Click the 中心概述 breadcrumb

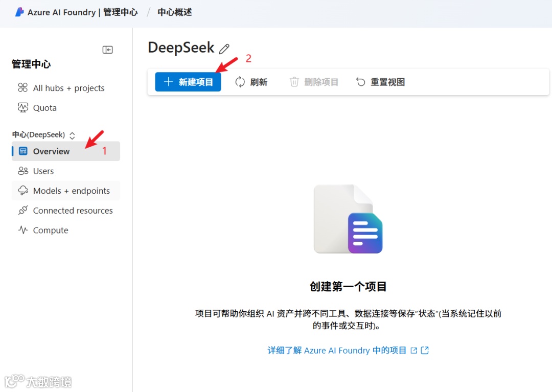point(175,12)
